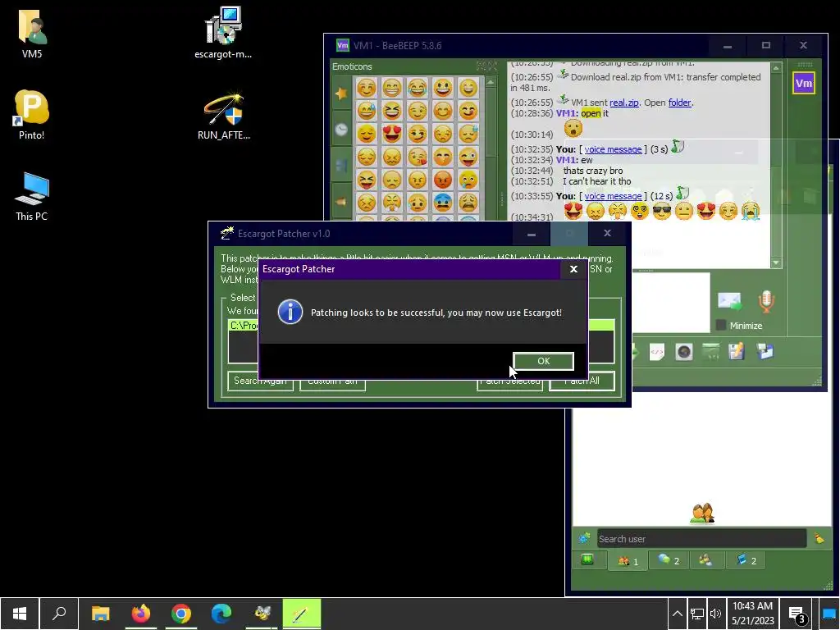The height and width of the screenshot is (630, 840).
Task: Click the send message envelope icon
Action: point(729,301)
